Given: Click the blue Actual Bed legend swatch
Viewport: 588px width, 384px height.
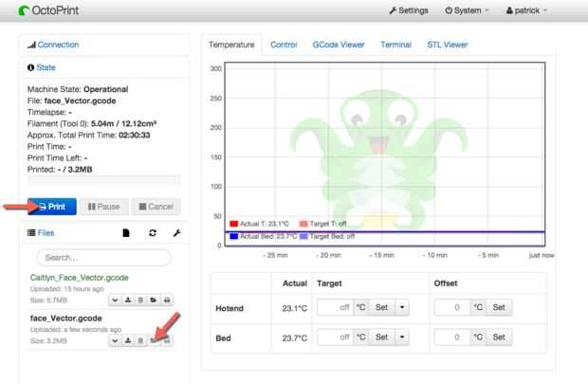Looking at the screenshot, I should pyautogui.click(x=234, y=236).
